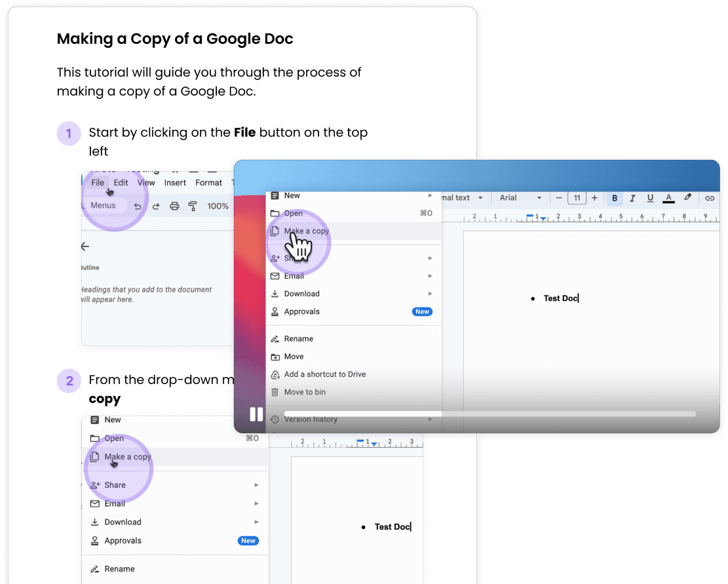
Task: Expand the Download submenu arrow
Action: [431, 293]
